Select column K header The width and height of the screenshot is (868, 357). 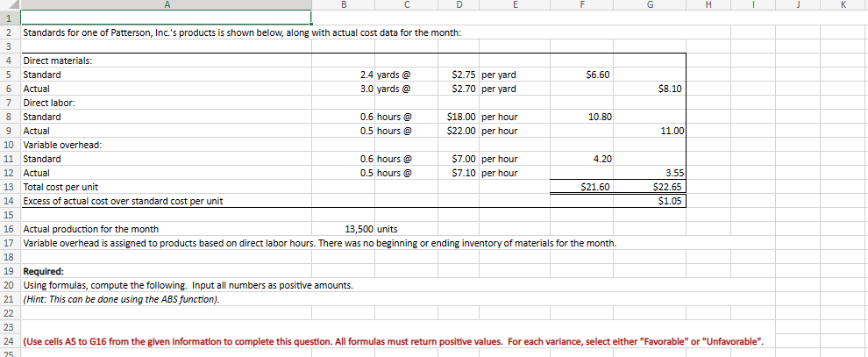843,5
